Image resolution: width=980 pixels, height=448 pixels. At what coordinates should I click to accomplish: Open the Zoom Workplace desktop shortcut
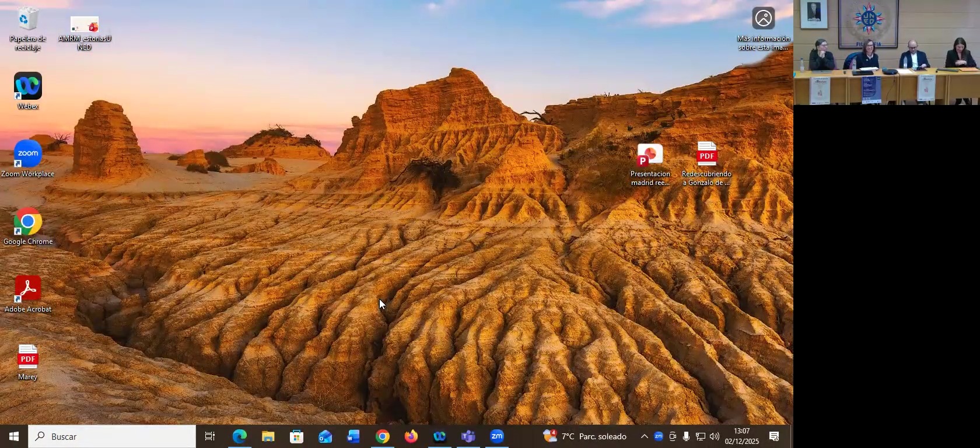(x=27, y=154)
